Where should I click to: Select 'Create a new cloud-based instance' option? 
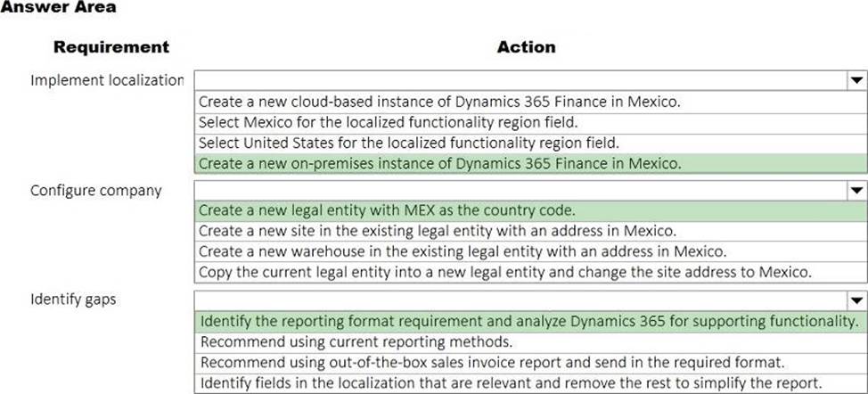coord(439,101)
